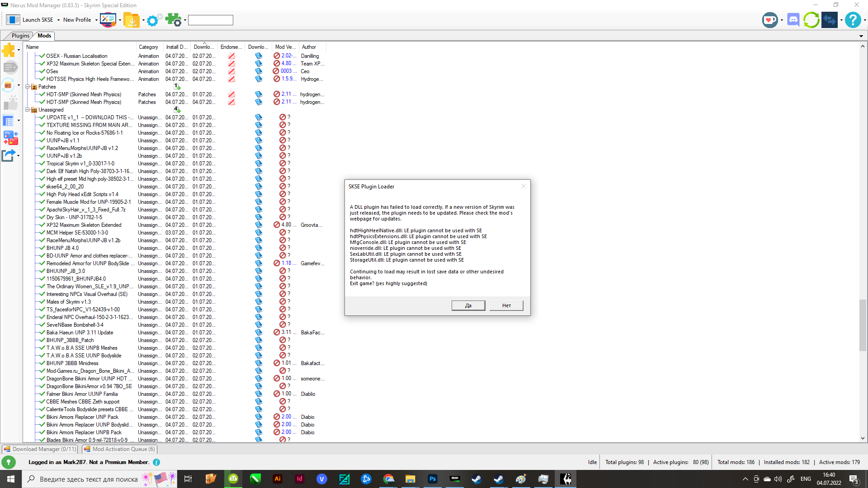
Task: Click the Launch SKSE window icon
Action: [13, 20]
